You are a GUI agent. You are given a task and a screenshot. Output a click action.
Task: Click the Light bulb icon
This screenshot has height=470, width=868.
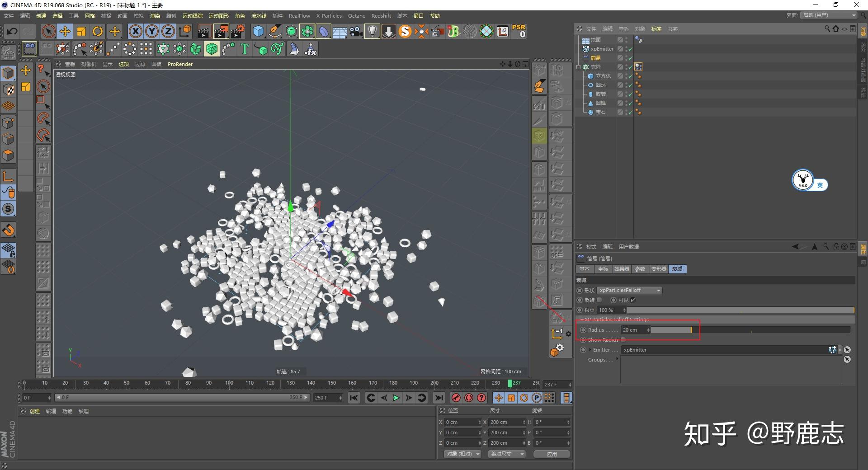[372, 31]
